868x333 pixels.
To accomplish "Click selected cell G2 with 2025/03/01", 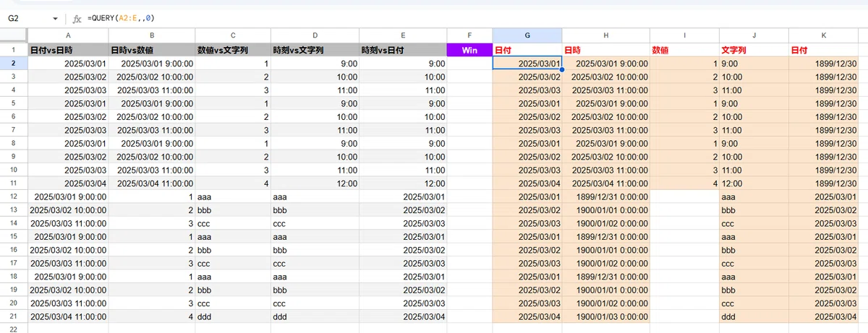I will [527, 64].
